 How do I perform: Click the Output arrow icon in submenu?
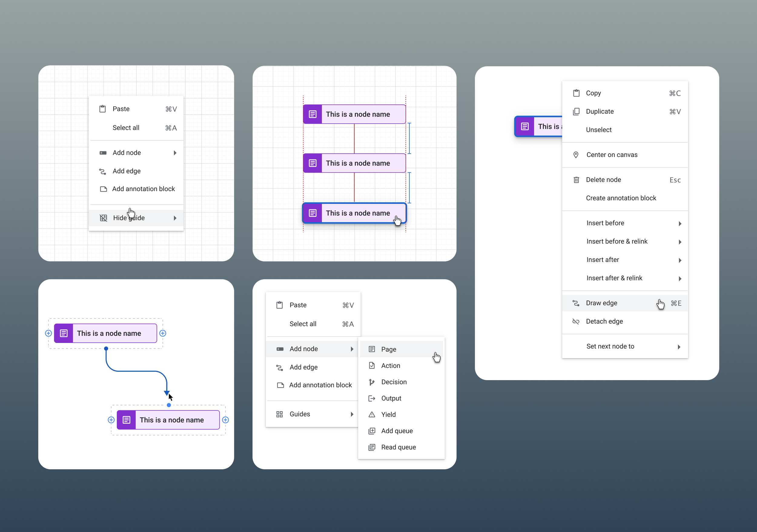[372, 398]
